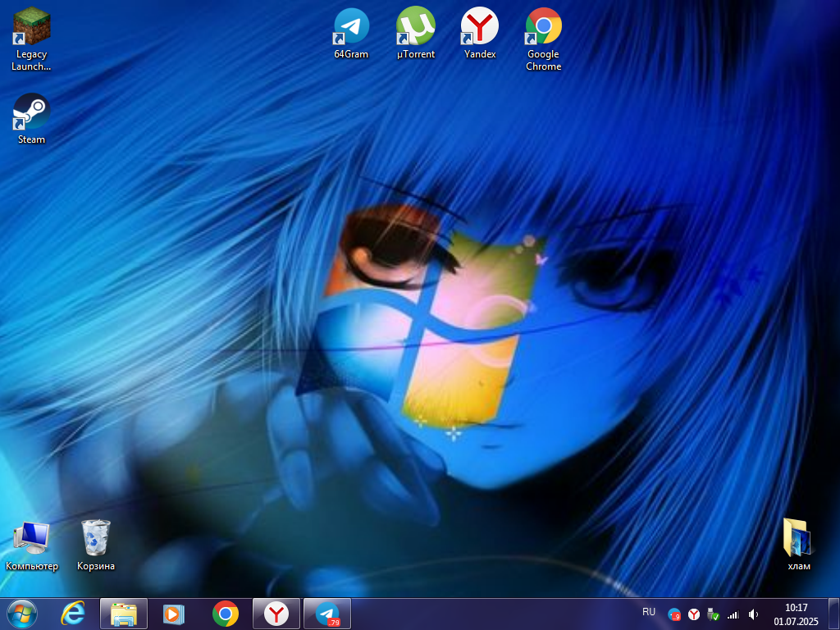Click the Show desktop button at taskbar end
Screen dimensions: 840x630
pyautogui.click(x=833, y=614)
